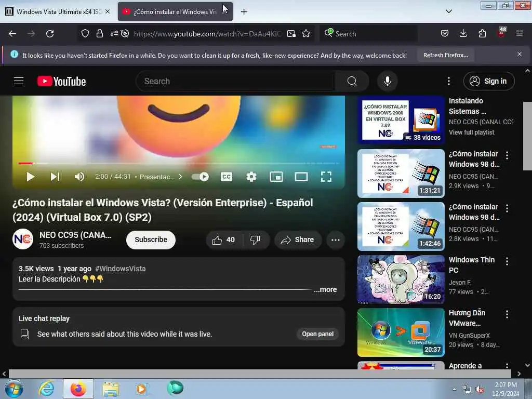This screenshot has height=399, width=532.
Task: Reload the current YouTube page
Action: (50, 34)
